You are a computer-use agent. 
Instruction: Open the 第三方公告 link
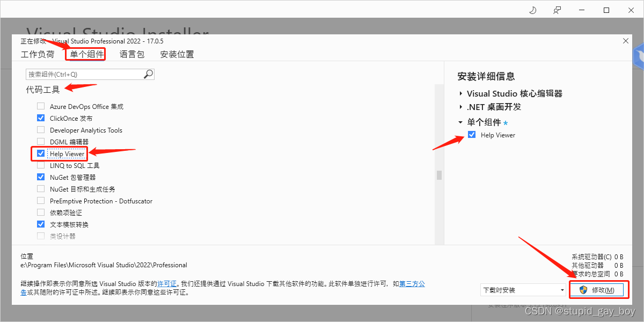pyautogui.click(x=412, y=283)
